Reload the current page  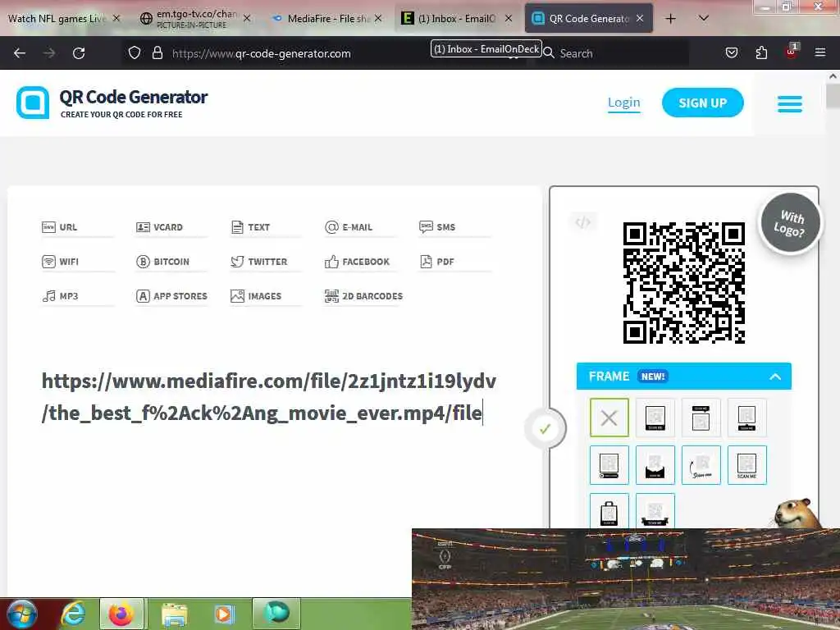(x=79, y=53)
